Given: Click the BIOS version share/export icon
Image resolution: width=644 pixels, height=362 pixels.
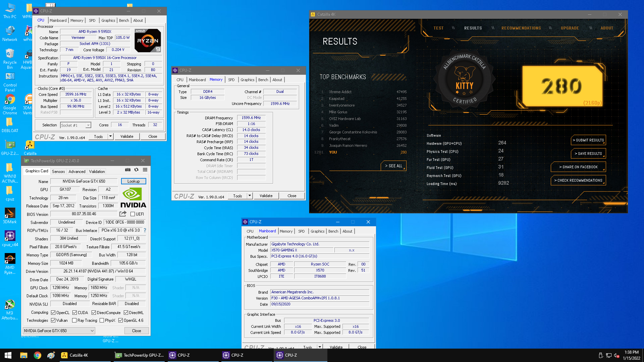Looking at the screenshot, I should tap(123, 214).
